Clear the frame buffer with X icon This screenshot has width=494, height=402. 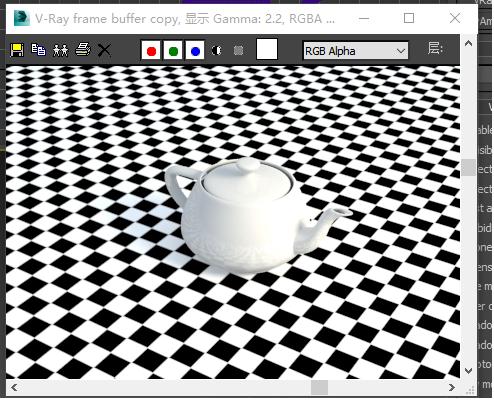(104, 50)
